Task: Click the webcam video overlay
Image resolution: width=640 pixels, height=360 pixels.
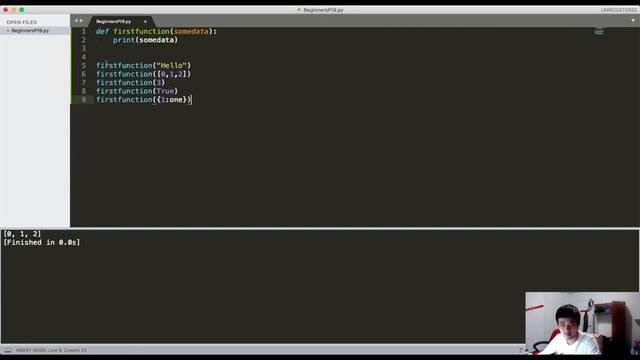Action: pyautogui.click(x=582, y=323)
